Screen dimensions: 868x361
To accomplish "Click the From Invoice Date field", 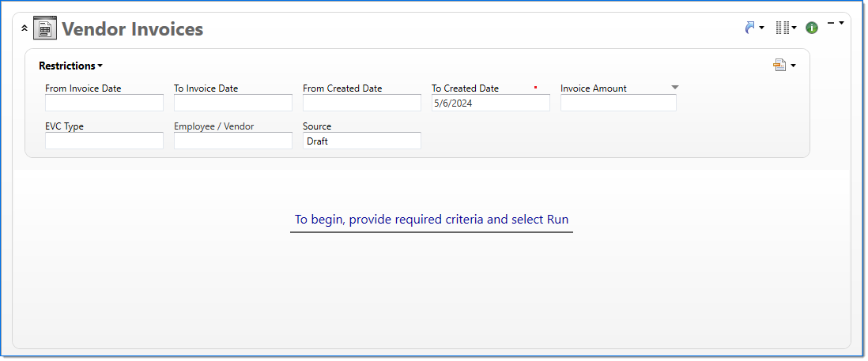I will pyautogui.click(x=104, y=103).
